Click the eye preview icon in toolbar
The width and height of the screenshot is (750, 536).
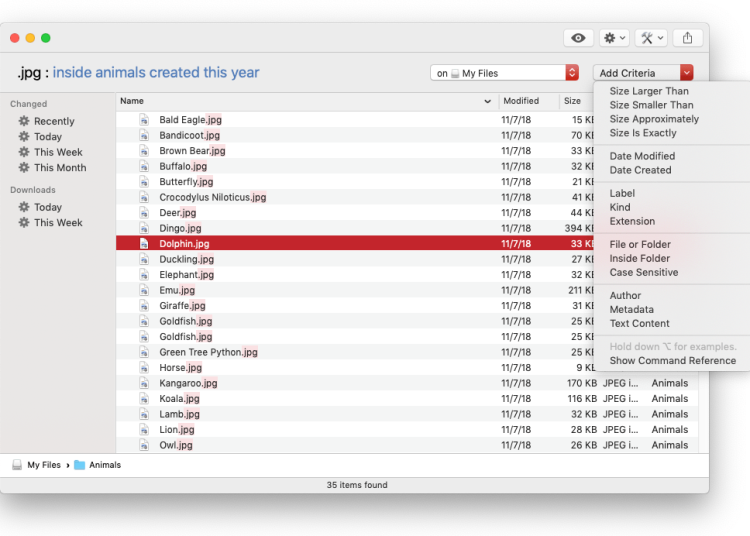tap(578, 38)
